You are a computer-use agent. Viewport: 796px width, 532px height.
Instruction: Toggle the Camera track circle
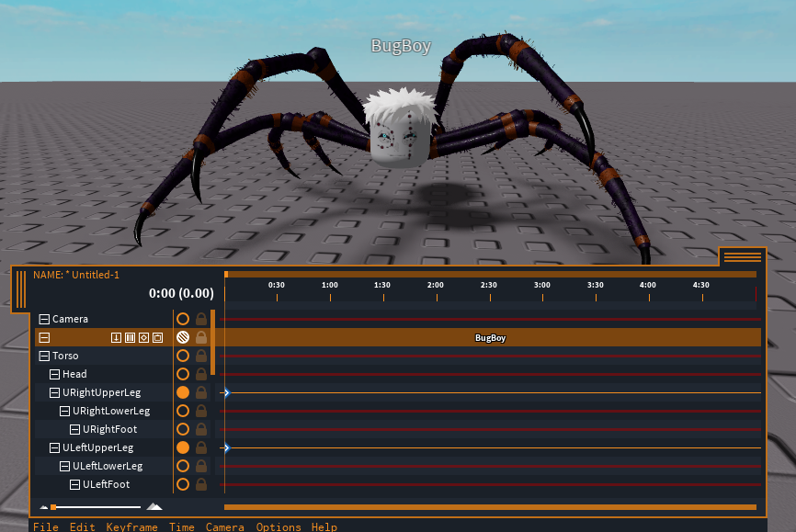click(x=183, y=319)
